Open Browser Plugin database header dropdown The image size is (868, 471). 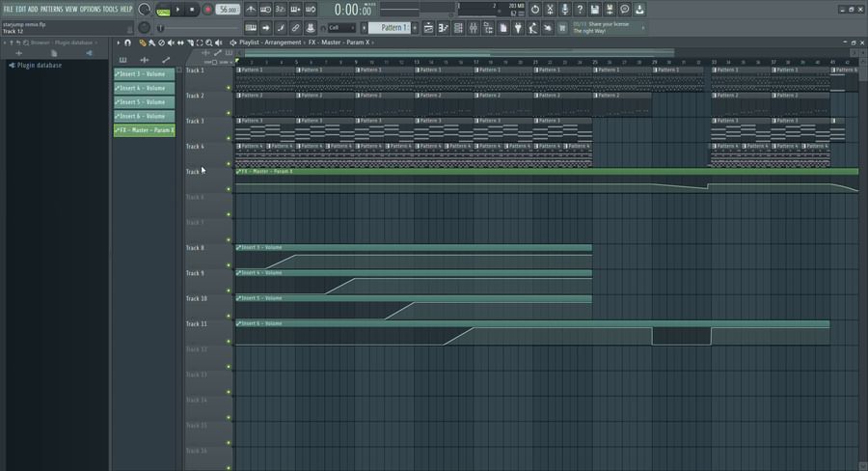64,42
